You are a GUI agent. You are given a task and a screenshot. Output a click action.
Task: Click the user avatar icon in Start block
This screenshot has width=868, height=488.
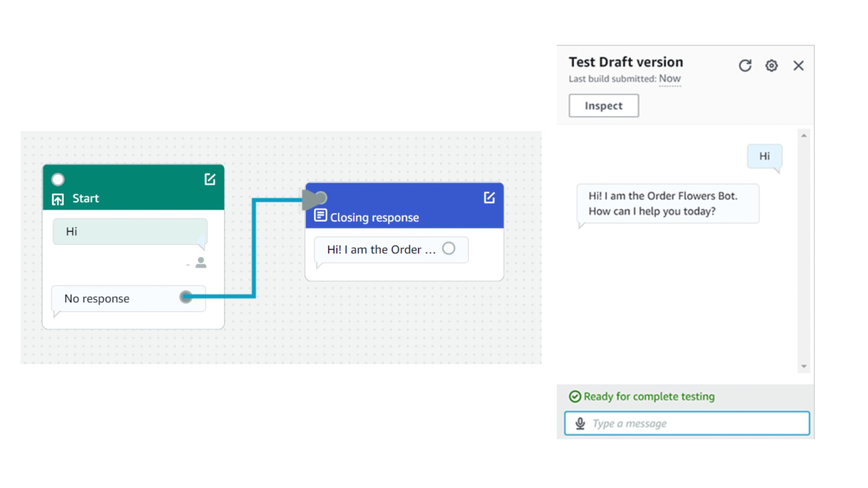pos(201,263)
